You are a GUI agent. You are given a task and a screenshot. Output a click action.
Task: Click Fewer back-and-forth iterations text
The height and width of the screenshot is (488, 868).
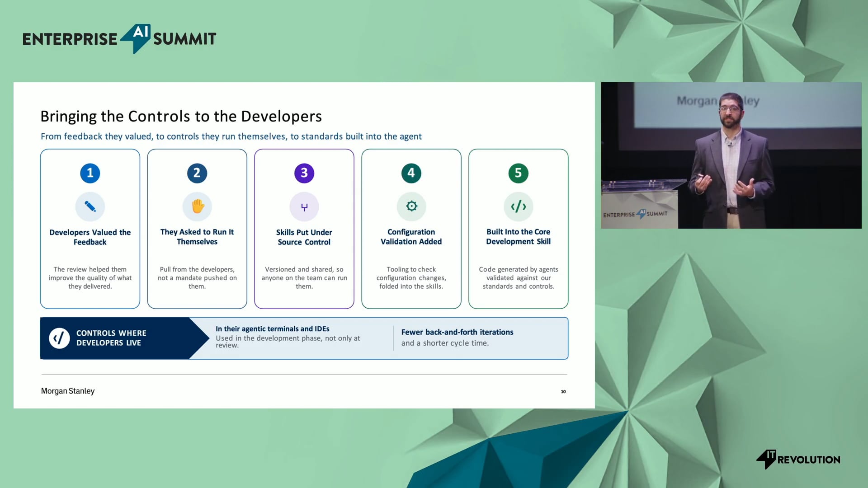point(457,332)
